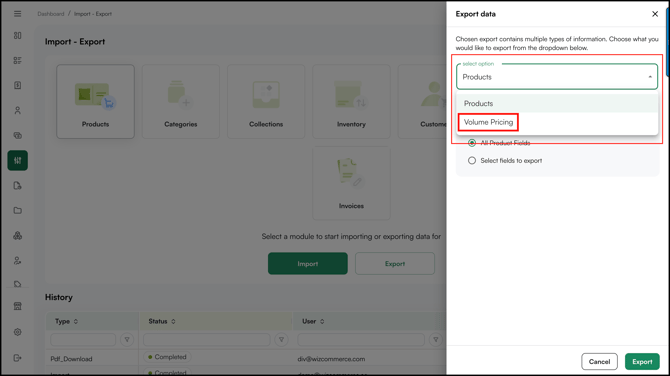Image resolution: width=670 pixels, height=376 pixels.
Task: Open the hamburger menu icon
Action: coord(18,14)
